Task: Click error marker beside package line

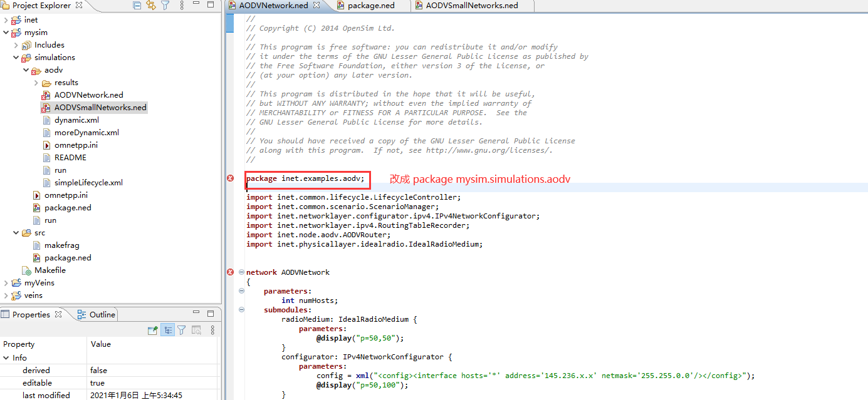Action: pos(231,178)
